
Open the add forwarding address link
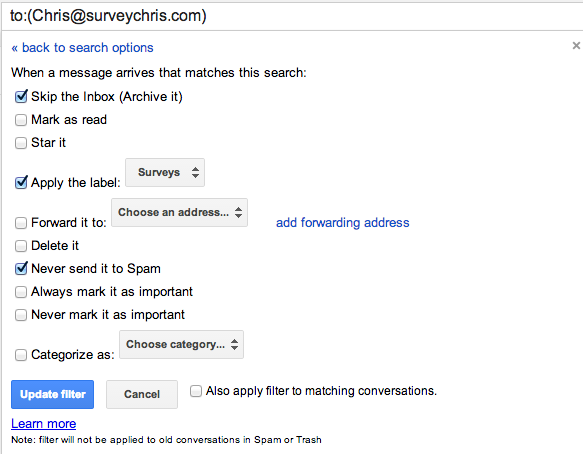[x=342, y=223]
